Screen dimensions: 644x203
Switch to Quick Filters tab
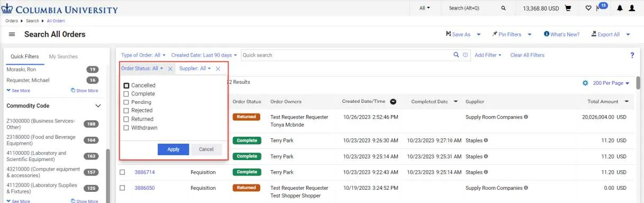pyautogui.click(x=24, y=57)
